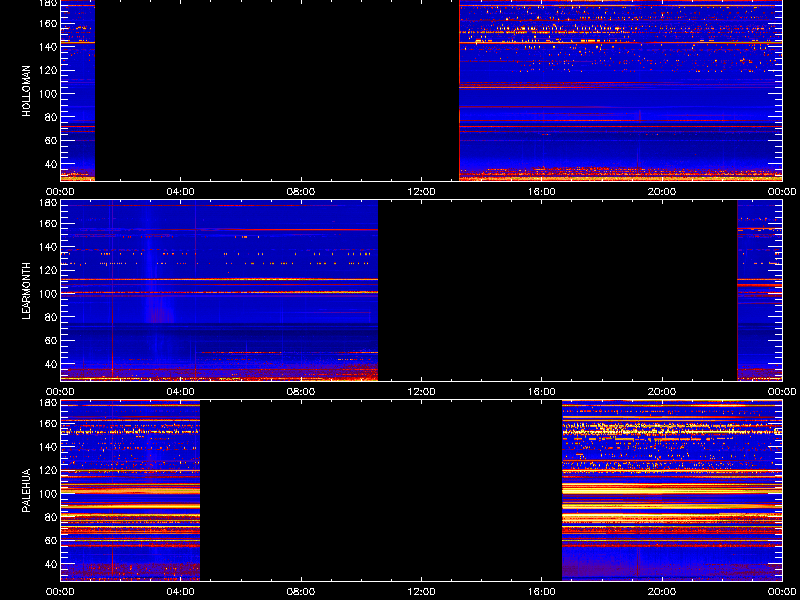Pick the 60 label on LEARMONTH axis
800x600 pixels.
(x=52, y=341)
